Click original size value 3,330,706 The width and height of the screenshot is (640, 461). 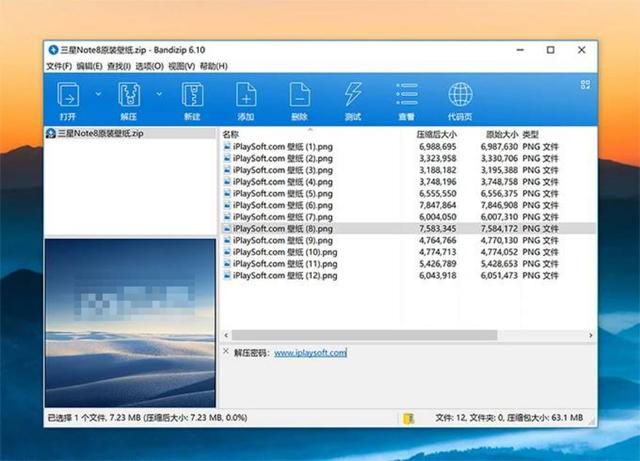click(499, 158)
